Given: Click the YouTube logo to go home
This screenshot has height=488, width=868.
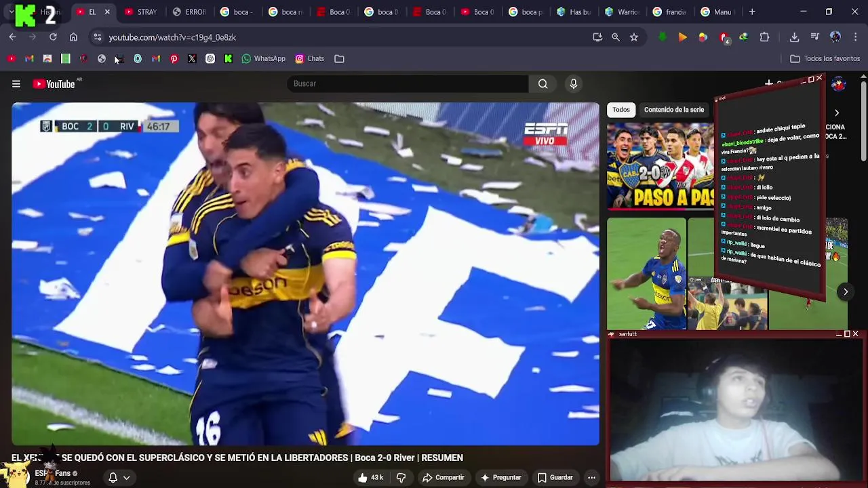Looking at the screenshot, I should click(54, 84).
